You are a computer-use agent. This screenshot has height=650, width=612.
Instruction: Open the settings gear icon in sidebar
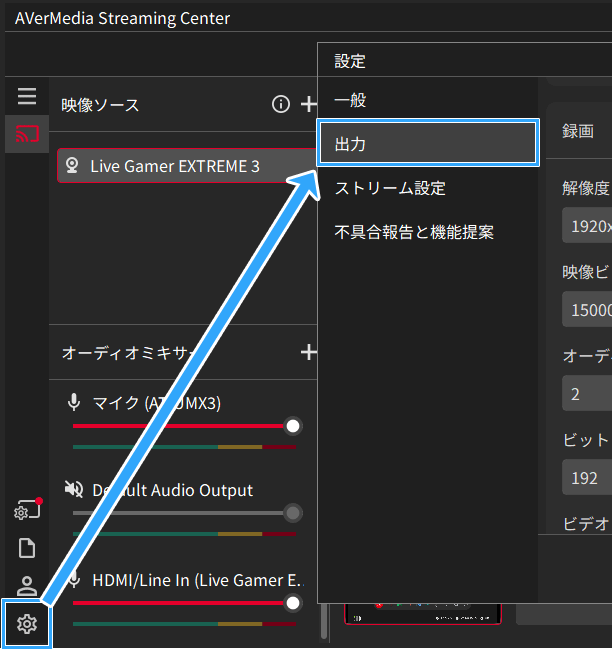(x=27, y=624)
